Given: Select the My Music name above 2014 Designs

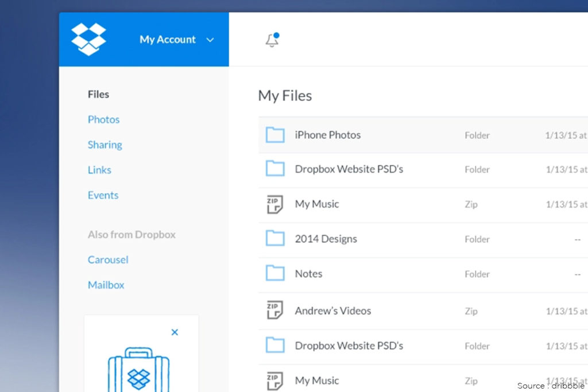Looking at the screenshot, I should coord(317,204).
